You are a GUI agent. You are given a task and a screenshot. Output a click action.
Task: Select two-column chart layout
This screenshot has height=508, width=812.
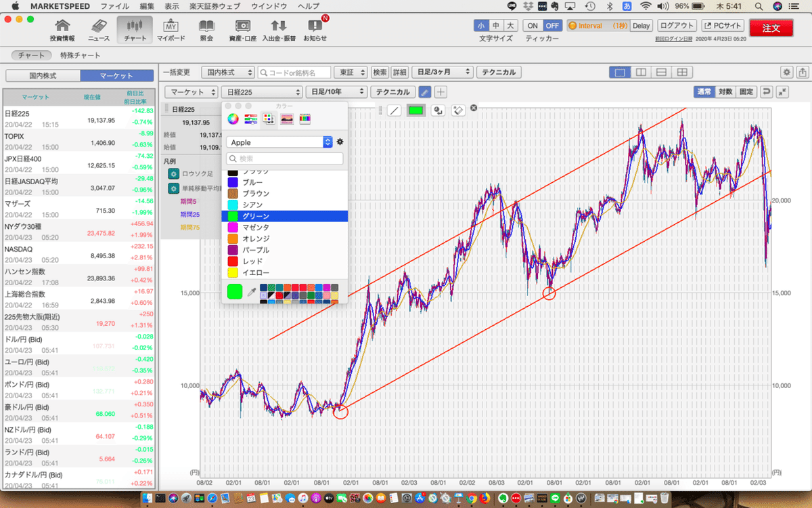641,72
